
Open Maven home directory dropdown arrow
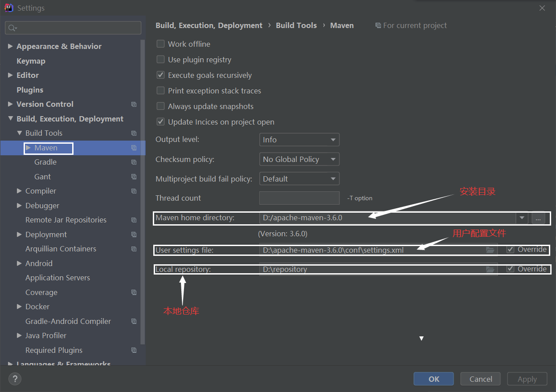pyautogui.click(x=522, y=218)
